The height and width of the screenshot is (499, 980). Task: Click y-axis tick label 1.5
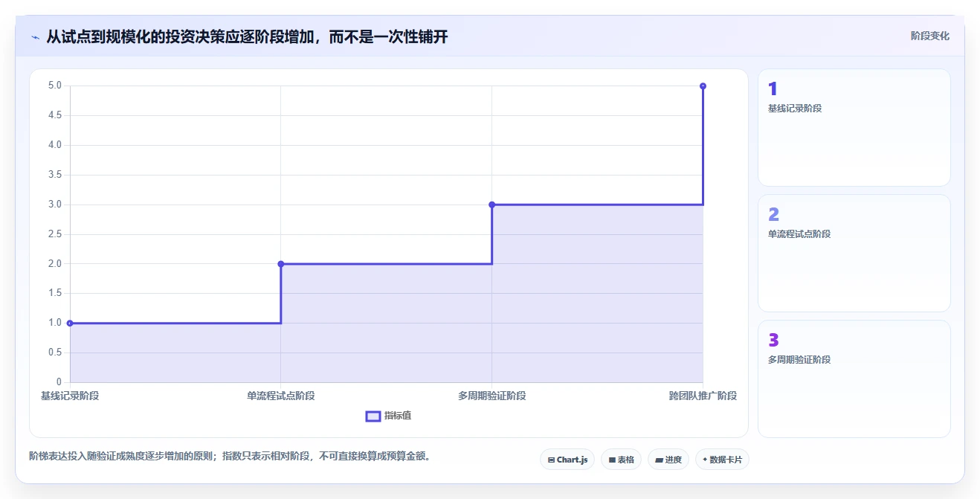pyautogui.click(x=55, y=293)
